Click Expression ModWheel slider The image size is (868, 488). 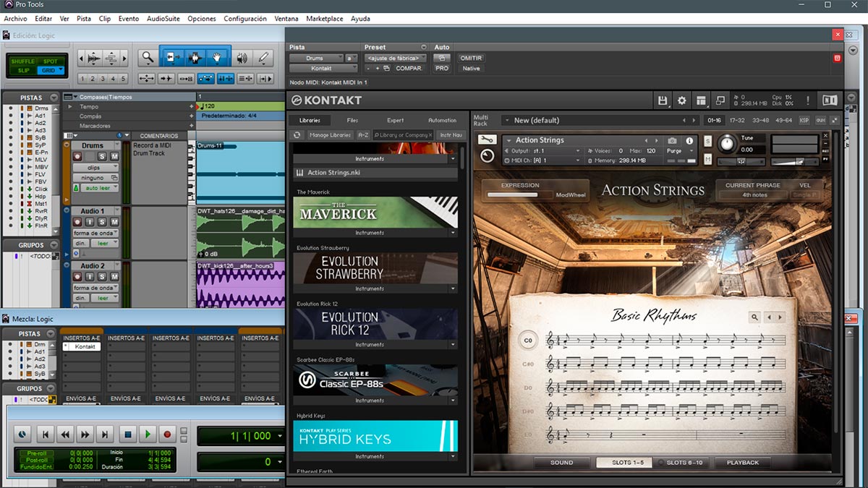[521, 194]
